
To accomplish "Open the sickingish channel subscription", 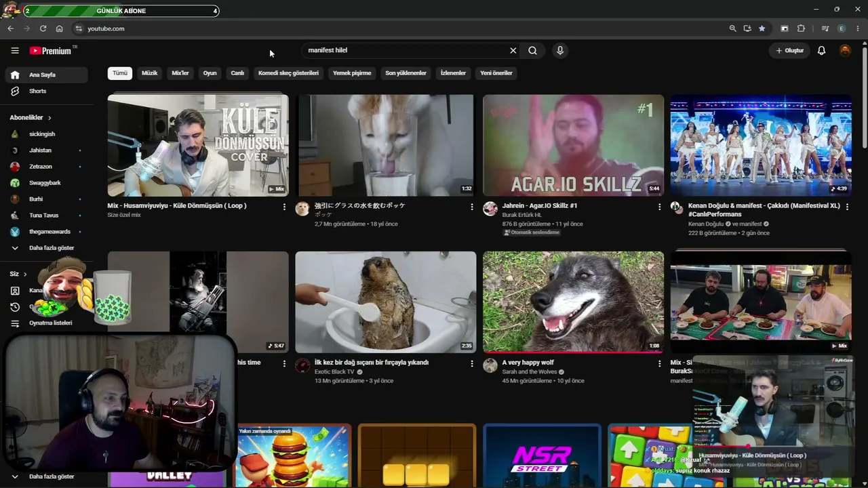I will pos(46,134).
